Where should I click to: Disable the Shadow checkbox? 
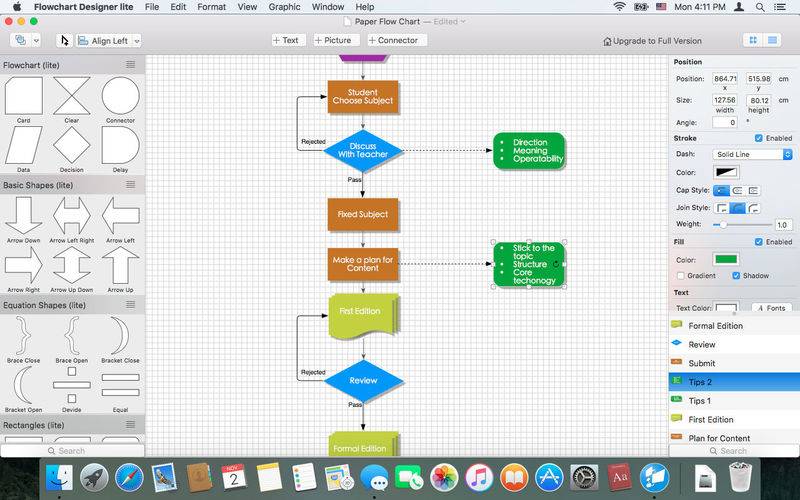[x=736, y=276]
